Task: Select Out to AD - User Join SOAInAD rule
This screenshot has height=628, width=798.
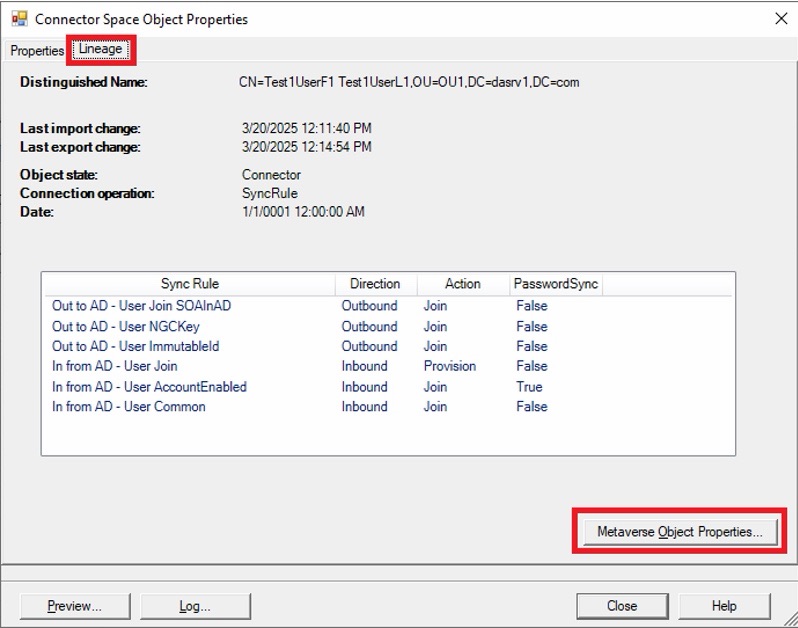Action: (141, 306)
